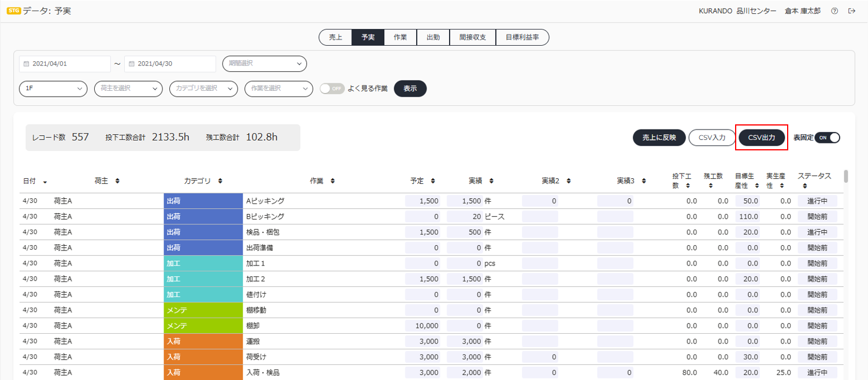The image size is (868, 380).
Task: Sort by 残工数 column arrows
Action: pos(712,186)
